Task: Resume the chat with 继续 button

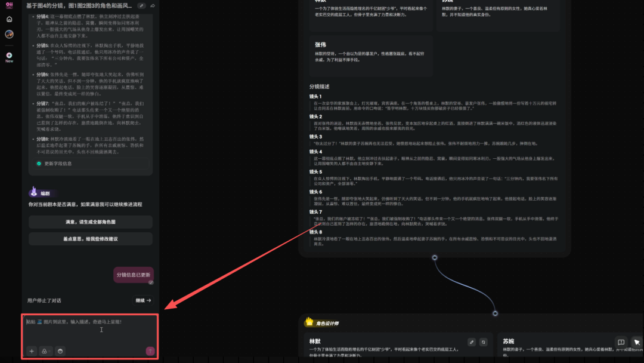Action: click(x=142, y=300)
